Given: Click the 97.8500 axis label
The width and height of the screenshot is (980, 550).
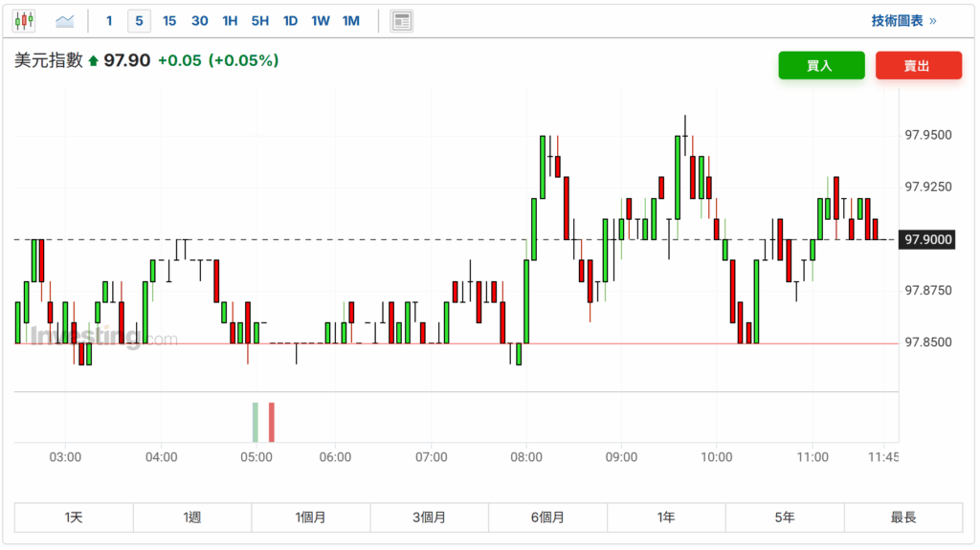Looking at the screenshot, I should coord(928,342).
